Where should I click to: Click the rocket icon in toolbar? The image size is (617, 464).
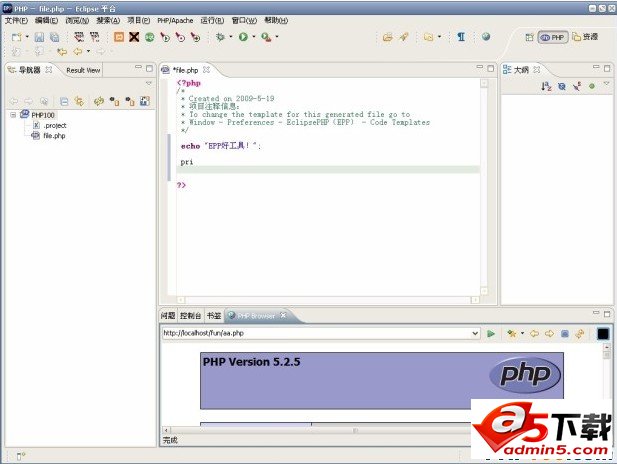click(x=404, y=37)
